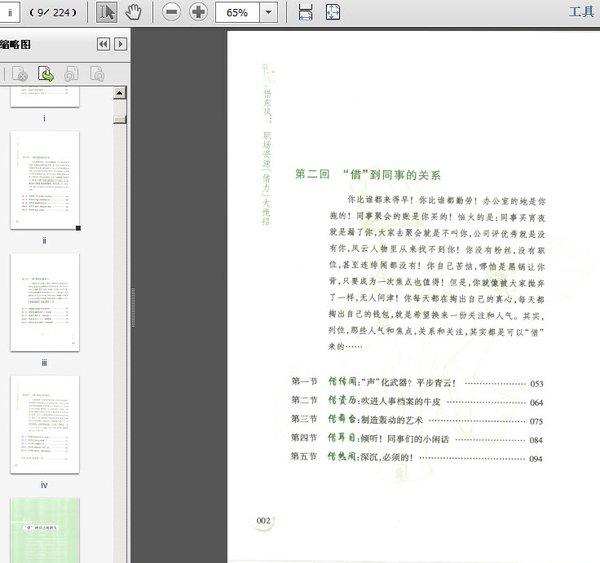Choose the Hand pan tool
The width and height of the screenshot is (600, 563).
coord(134,12)
